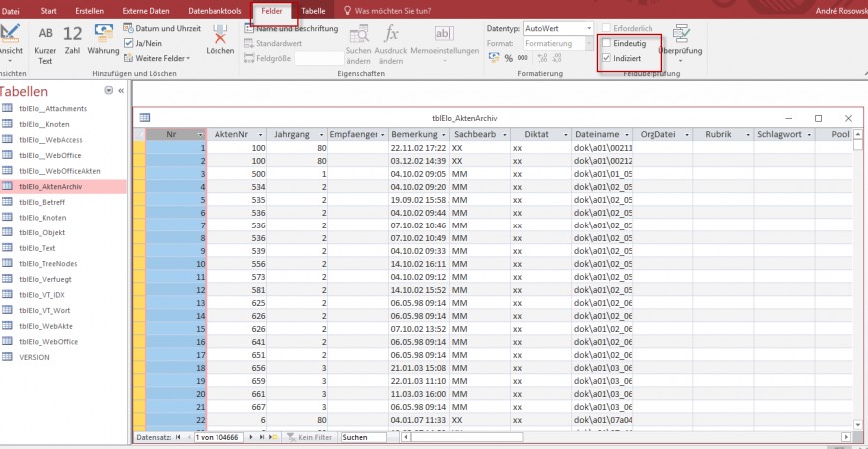Create new record navigation button
Viewport: 868px width, 449px height.
(x=274, y=437)
